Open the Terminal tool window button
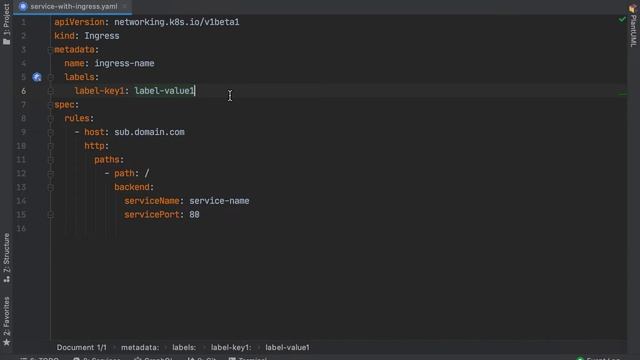This screenshot has width=640, height=360. tap(248, 358)
